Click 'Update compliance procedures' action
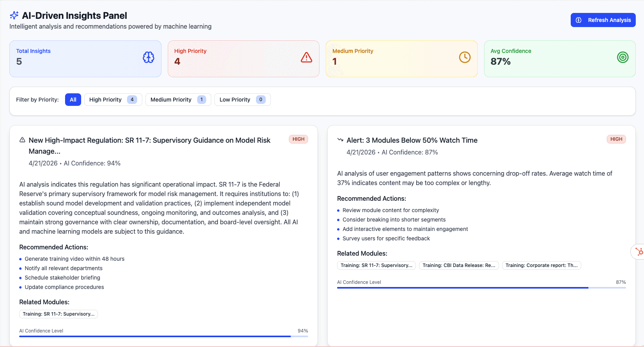 click(64, 287)
